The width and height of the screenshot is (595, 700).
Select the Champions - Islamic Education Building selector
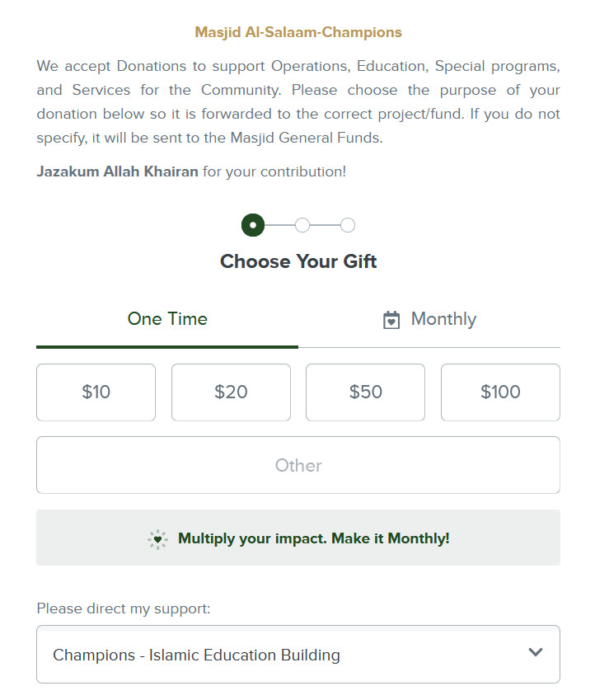click(x=297, y=654)
